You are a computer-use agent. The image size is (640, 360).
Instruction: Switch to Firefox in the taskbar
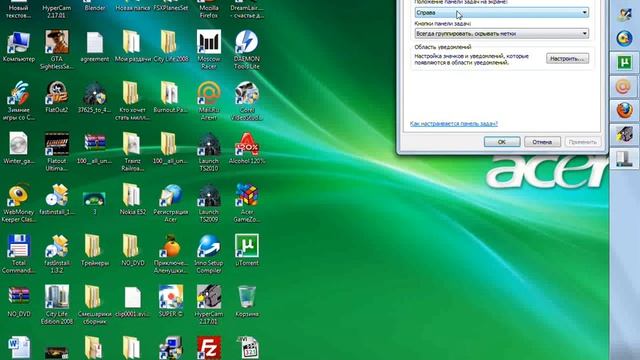click(x=624, y=111)
